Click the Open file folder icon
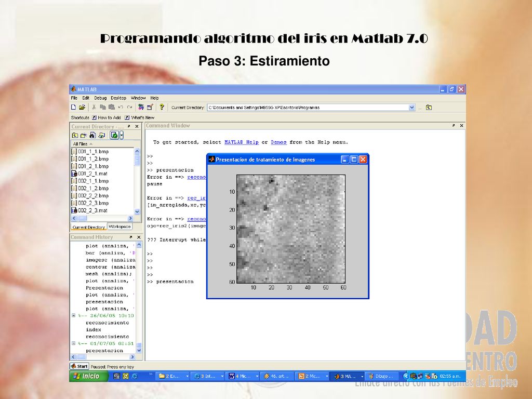This screenshot has height=399, width=532. click(x=82, y=107)
